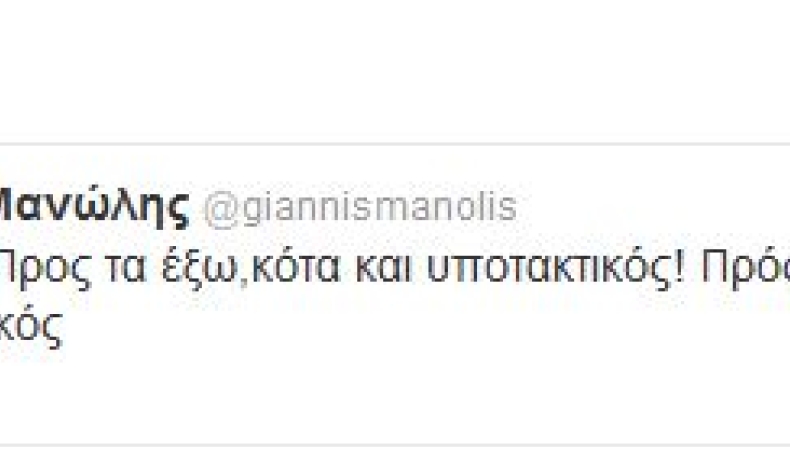Click the cut-off word Πρό at line end
The image size is (790, 450).
(746, 269)
